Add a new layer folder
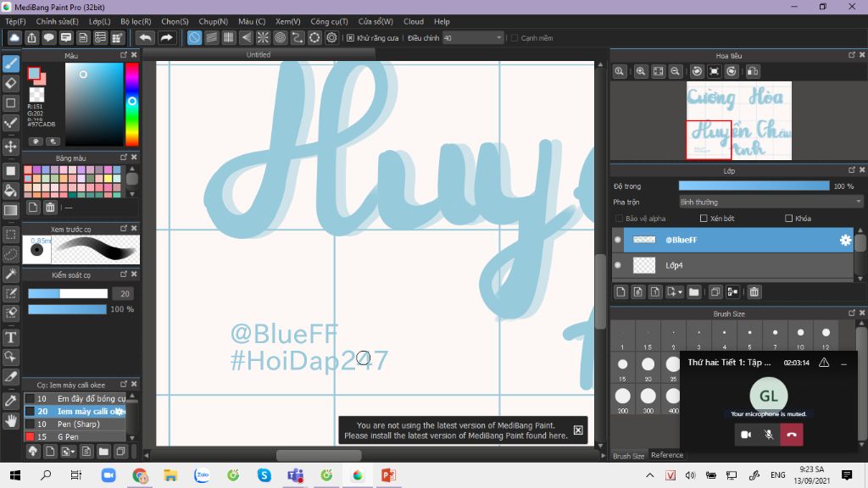Screen dimensions: 868x488 (693, 291)
